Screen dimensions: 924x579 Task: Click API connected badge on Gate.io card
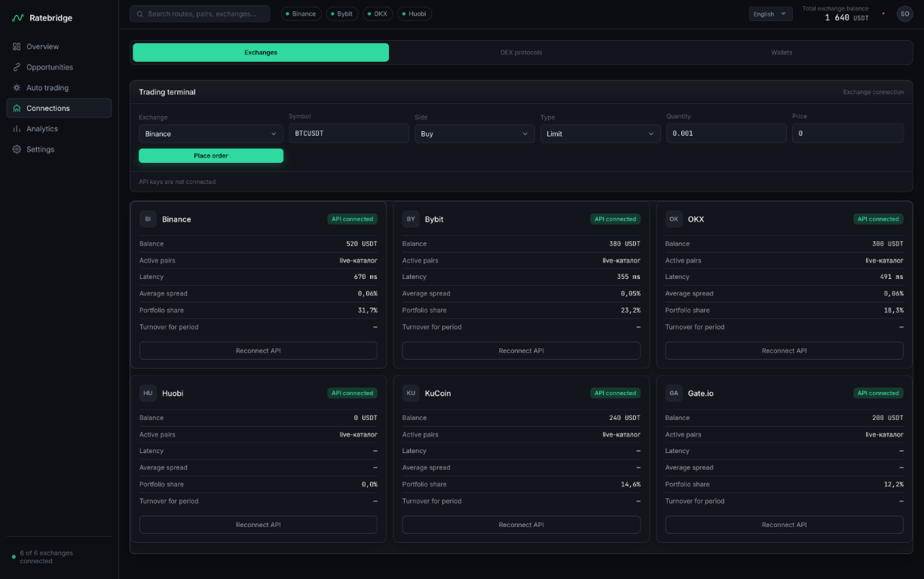click(x=878, y=393)
